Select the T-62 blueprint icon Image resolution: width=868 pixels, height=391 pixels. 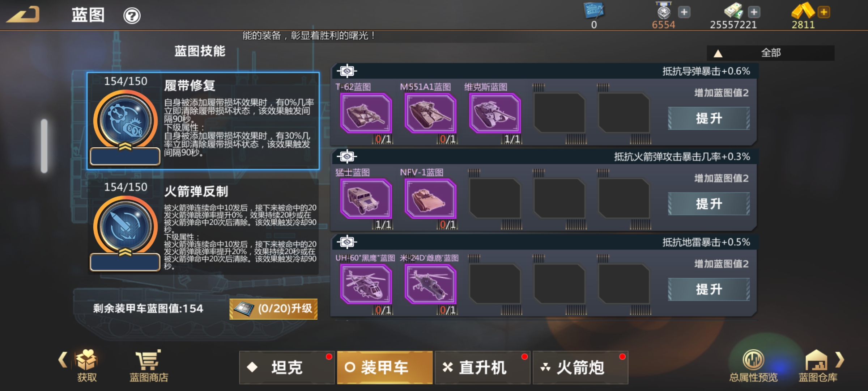366,113
